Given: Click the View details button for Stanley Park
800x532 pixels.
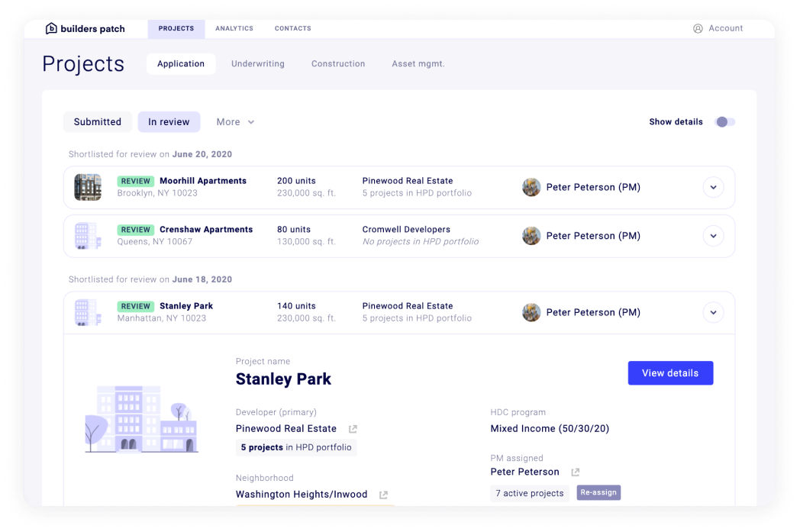Looking at the screenshot, I should pos(670,372).
